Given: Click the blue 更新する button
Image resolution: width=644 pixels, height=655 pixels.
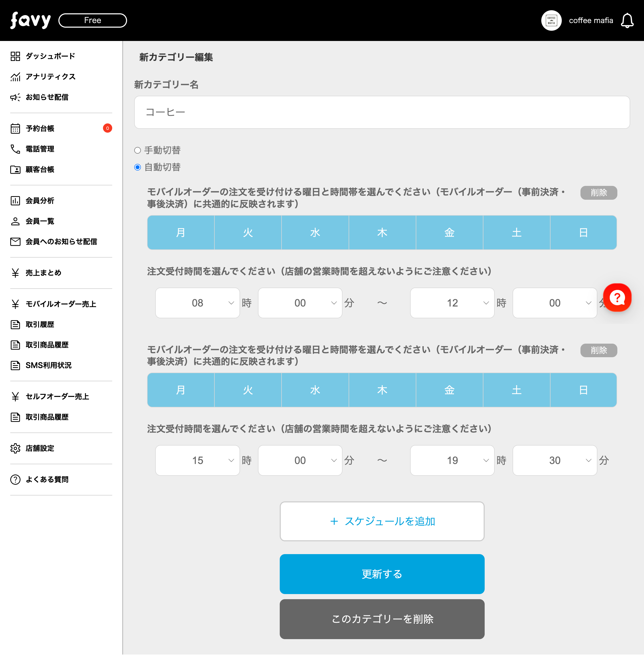Looking at the screenshot, I should click(x=382, y=574).
